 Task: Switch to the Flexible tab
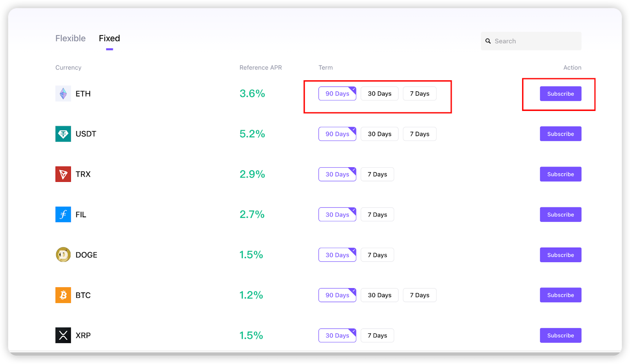coord(70,38)
